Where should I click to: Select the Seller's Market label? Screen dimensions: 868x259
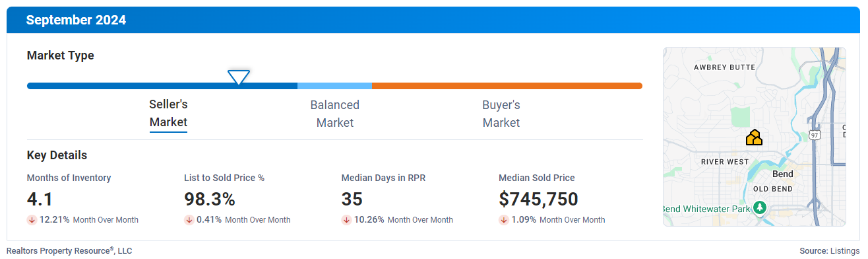[168, 113]
